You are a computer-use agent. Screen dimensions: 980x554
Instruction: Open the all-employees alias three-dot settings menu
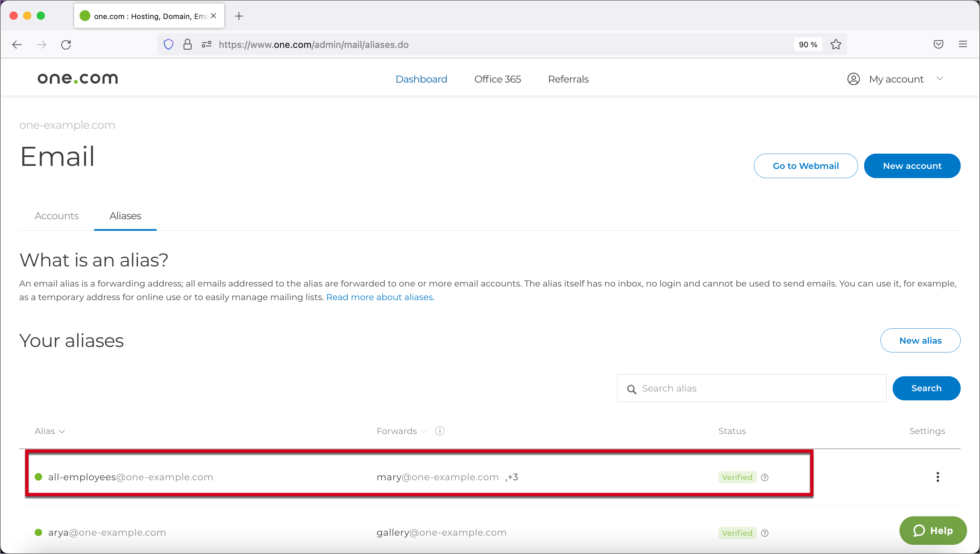point(938,477)
